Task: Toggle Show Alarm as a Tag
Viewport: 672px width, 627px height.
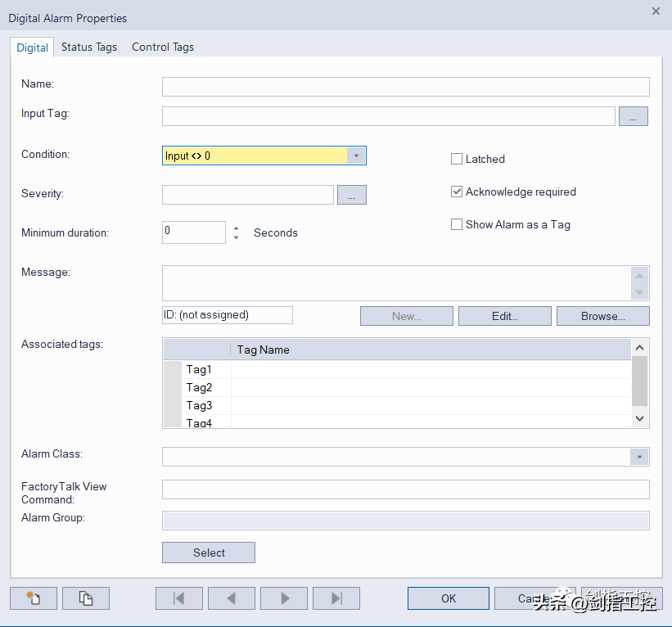Action: (457, 224)
